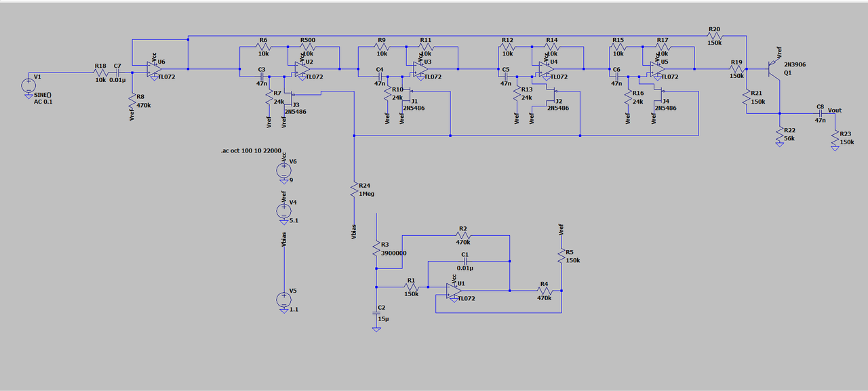Select resistor R4 470k symbol

pos(544,290)
